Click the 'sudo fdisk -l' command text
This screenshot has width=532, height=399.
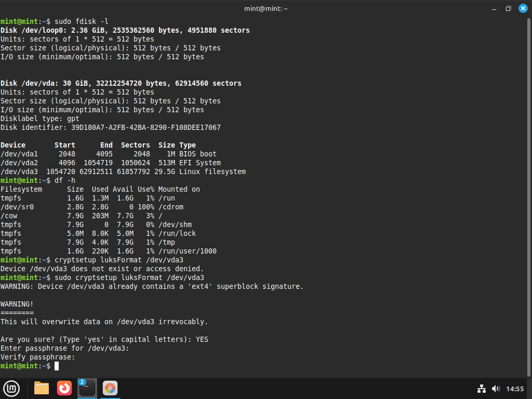(x=81, y=21)
